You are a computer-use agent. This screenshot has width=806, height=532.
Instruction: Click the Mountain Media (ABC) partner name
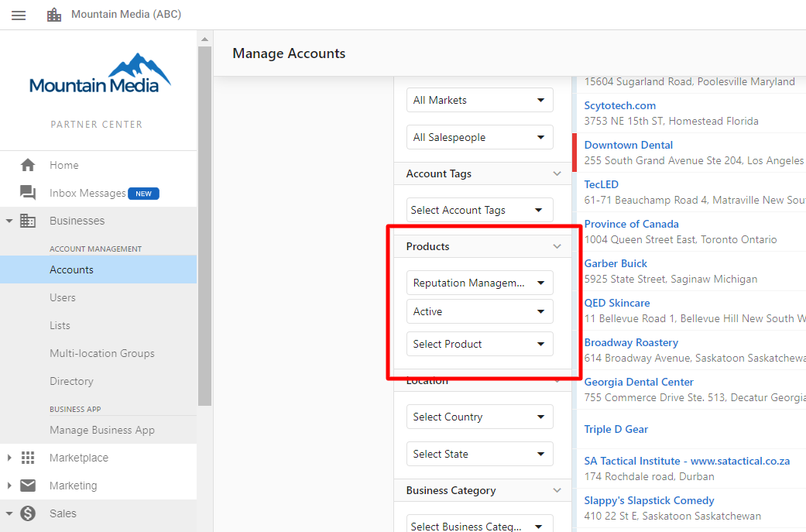[x=126, y=15]
